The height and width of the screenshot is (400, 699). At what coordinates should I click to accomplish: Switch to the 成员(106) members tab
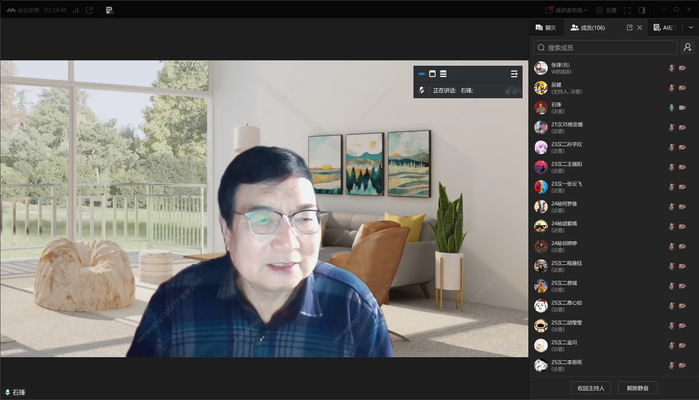pos(588,28)
